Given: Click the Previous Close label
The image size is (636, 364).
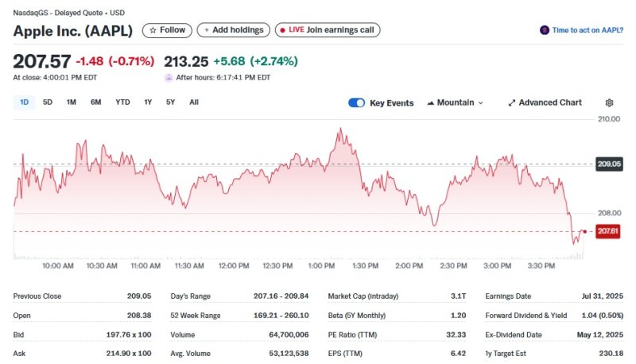Looking at the screenshot, I should 37,296.
